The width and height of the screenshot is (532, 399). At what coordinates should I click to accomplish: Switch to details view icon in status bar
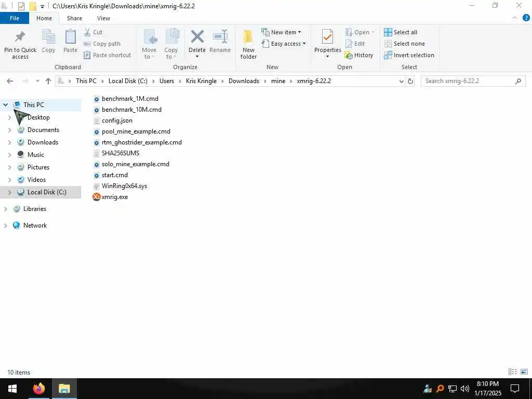(x=513, y=372)
